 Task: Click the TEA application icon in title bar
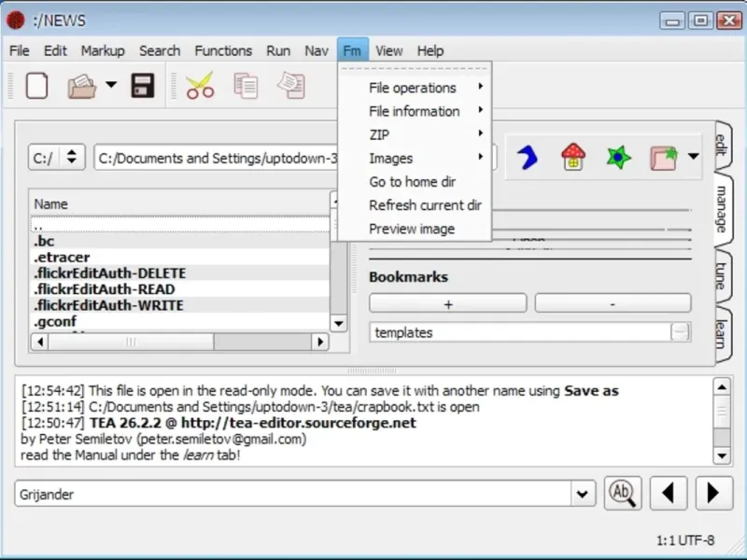(16, 21)
